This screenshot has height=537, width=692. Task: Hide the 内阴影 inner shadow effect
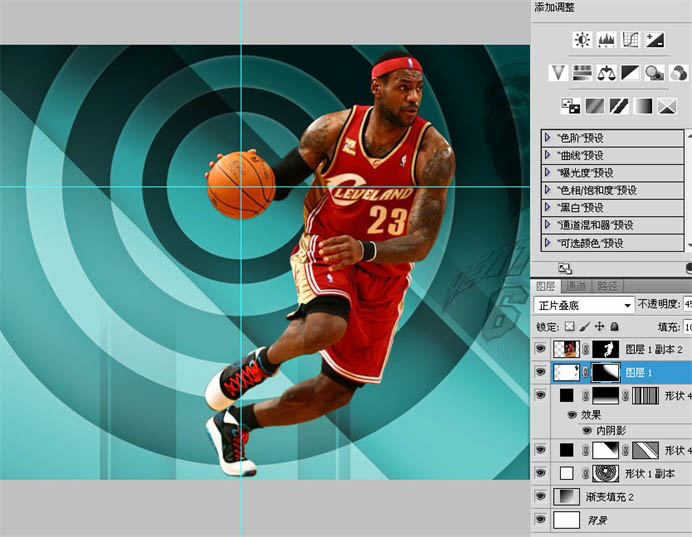[587, 431]
